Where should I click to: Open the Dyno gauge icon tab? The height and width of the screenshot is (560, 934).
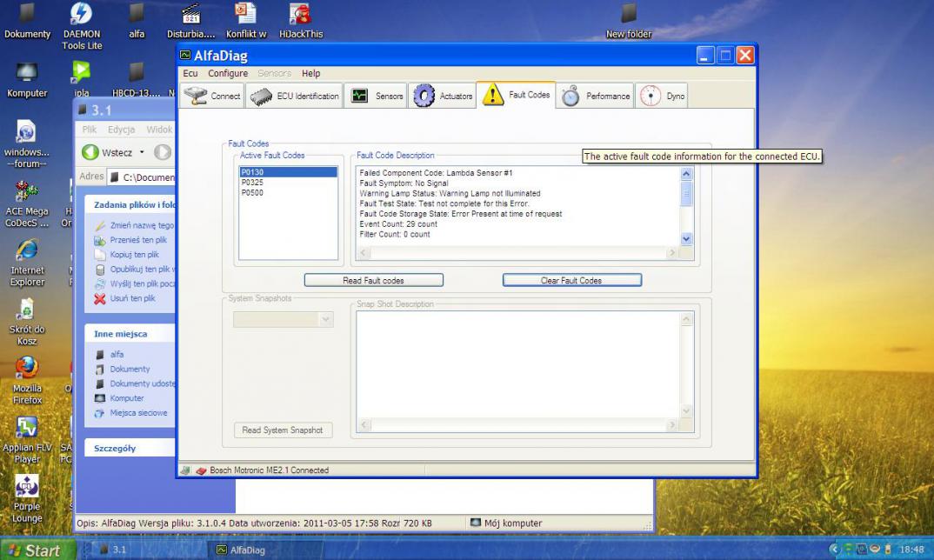click(x=663, y=97)
